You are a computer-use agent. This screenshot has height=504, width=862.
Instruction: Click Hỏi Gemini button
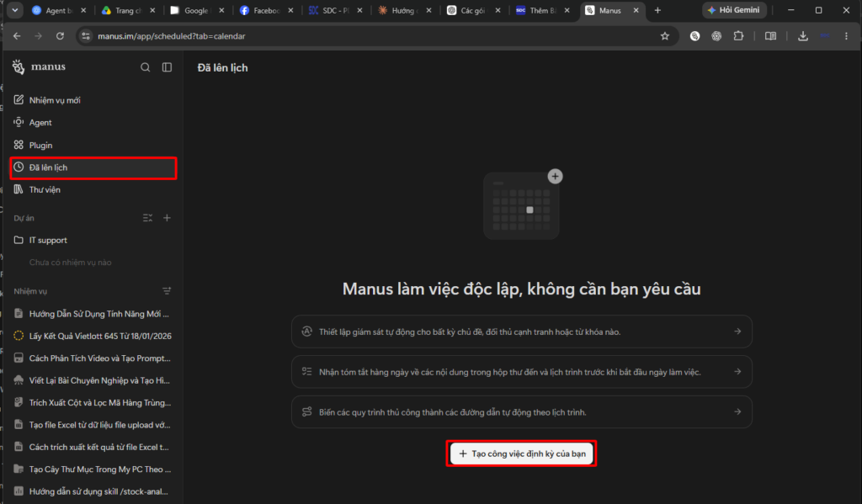point(734,10)
